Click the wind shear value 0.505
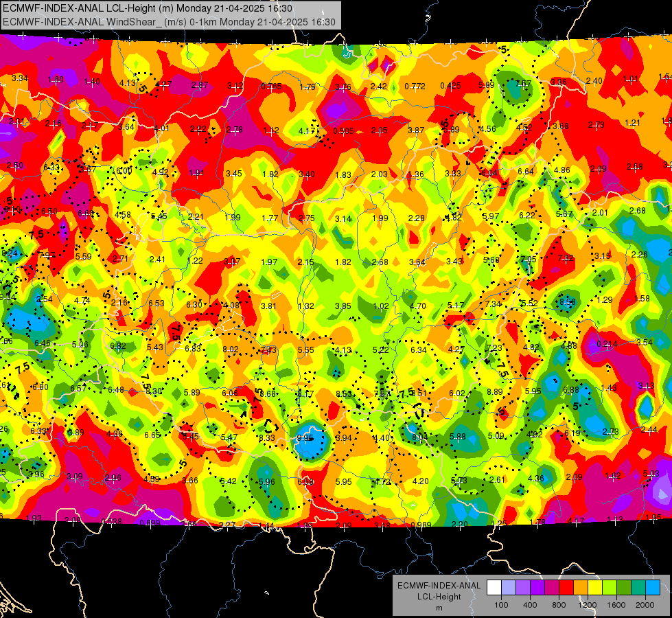 344,130
